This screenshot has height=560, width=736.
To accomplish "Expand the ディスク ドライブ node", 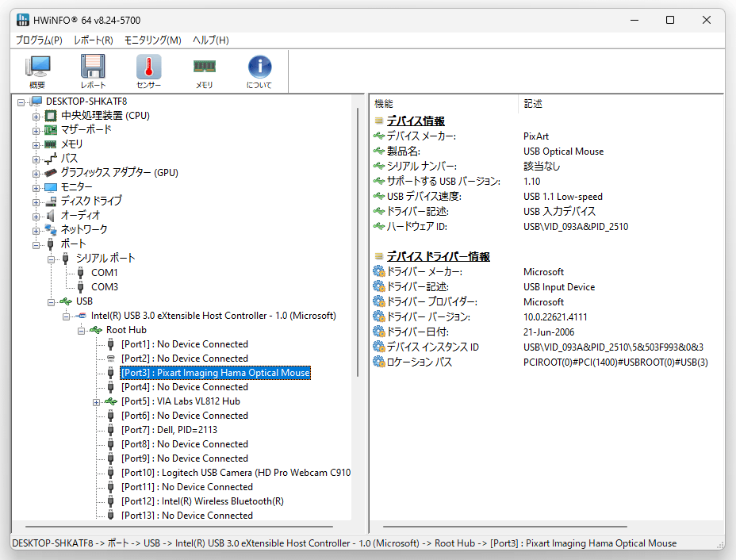I will coord(36,202).
